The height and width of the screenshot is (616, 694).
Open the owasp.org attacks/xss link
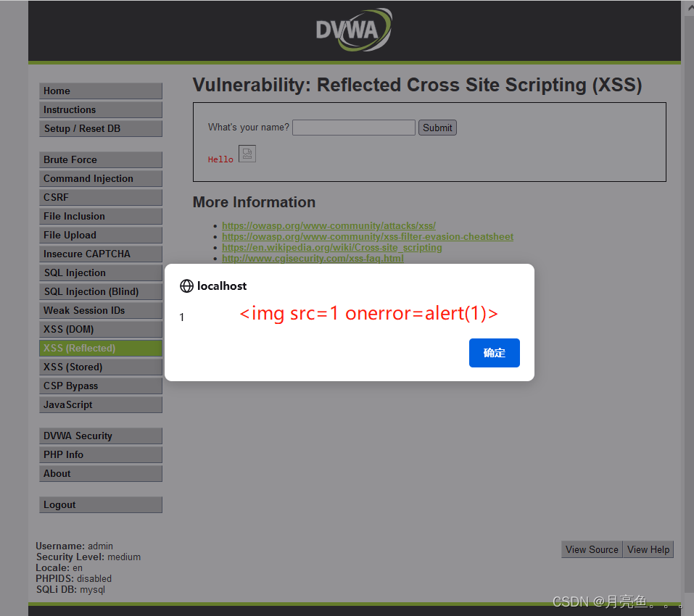click(x=329, y=226)
